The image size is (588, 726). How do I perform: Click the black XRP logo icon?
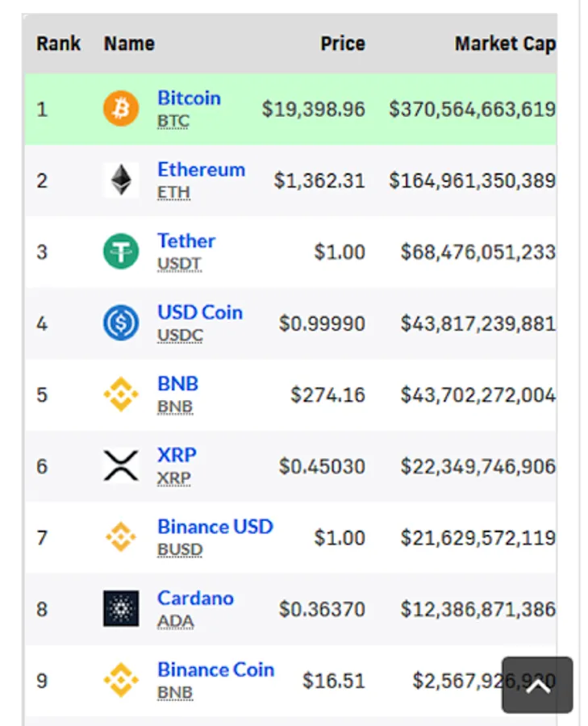(x=121, y=466)
